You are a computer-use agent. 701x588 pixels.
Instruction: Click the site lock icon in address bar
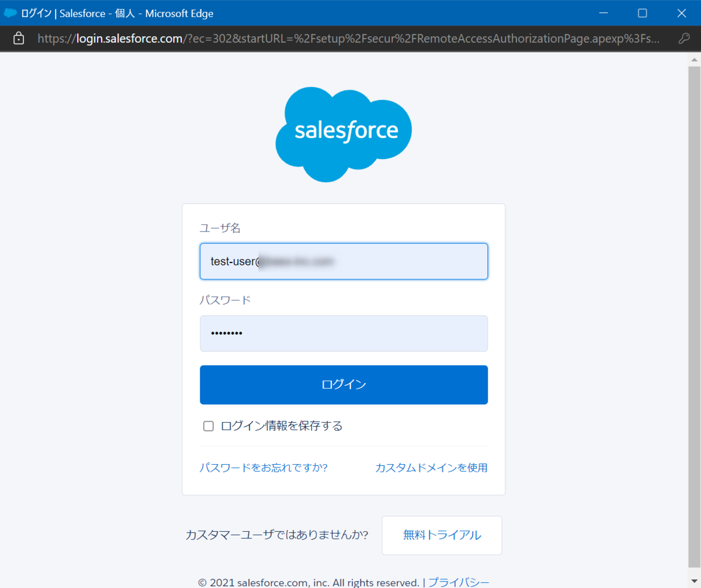click(x=19, y=39)
